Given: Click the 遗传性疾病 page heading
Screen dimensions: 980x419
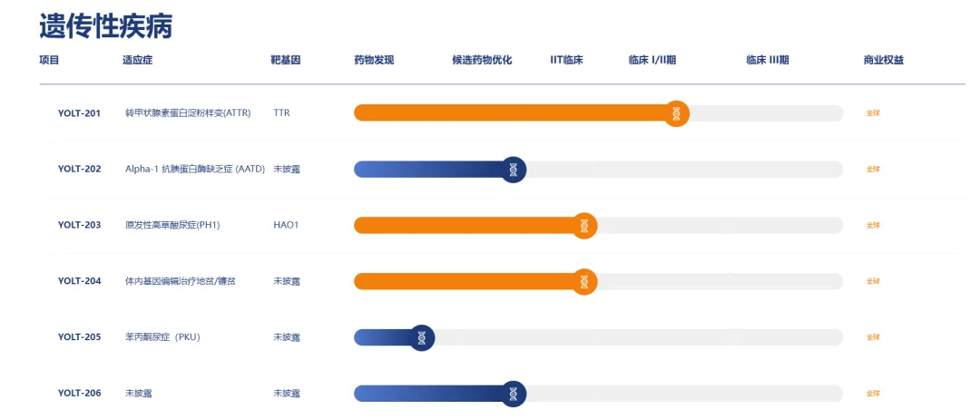Looking at the screenshot, I should click(x=105, y=25).
